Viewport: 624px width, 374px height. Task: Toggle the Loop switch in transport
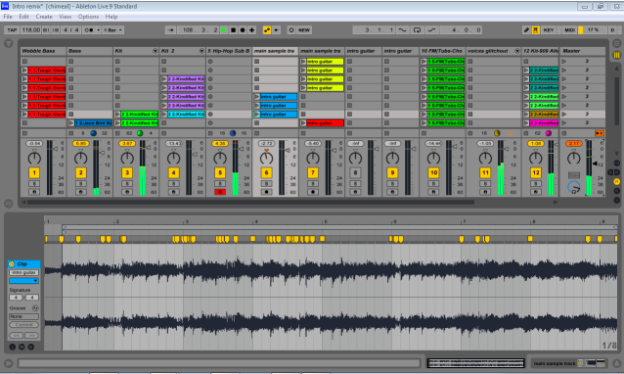pyautogui.click(x=417, y=30)
